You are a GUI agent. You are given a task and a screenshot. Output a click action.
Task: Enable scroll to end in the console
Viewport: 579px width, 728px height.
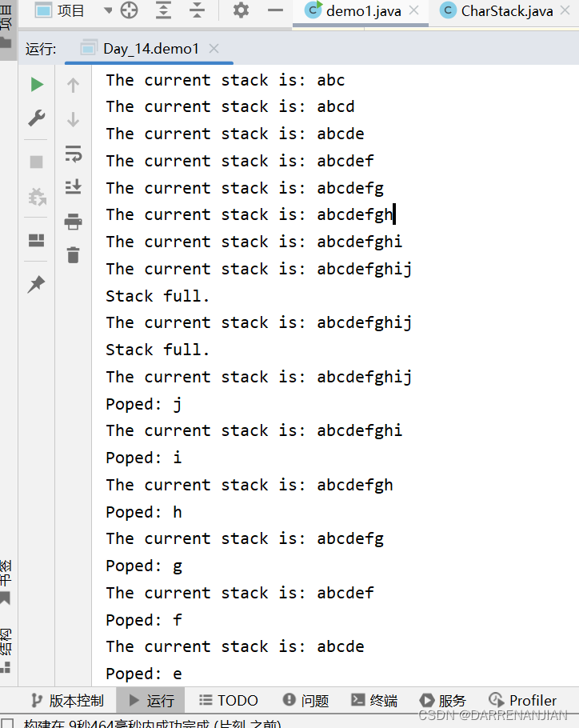pyautogui.click(x=73, y=186)
